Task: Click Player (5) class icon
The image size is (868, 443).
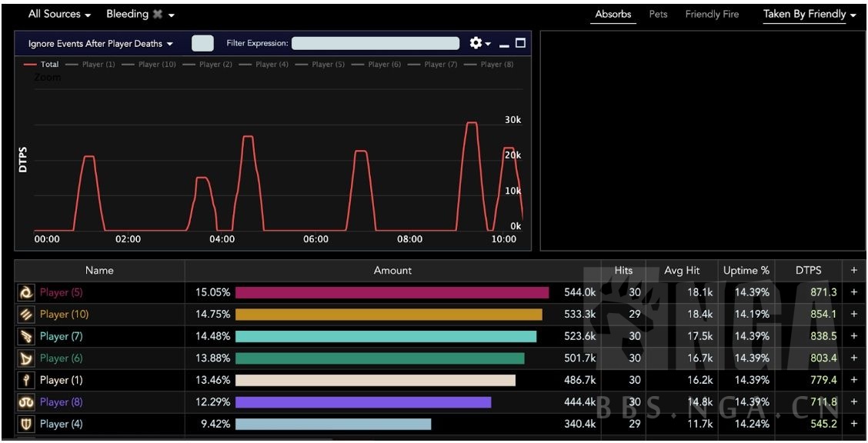Action: pos(26,292)
